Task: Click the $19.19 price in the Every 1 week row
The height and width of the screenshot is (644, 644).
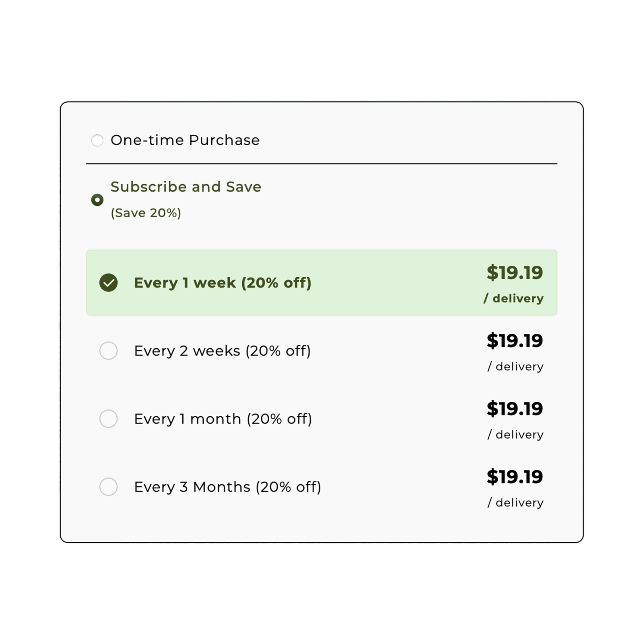Action: [x=514, y=272]
